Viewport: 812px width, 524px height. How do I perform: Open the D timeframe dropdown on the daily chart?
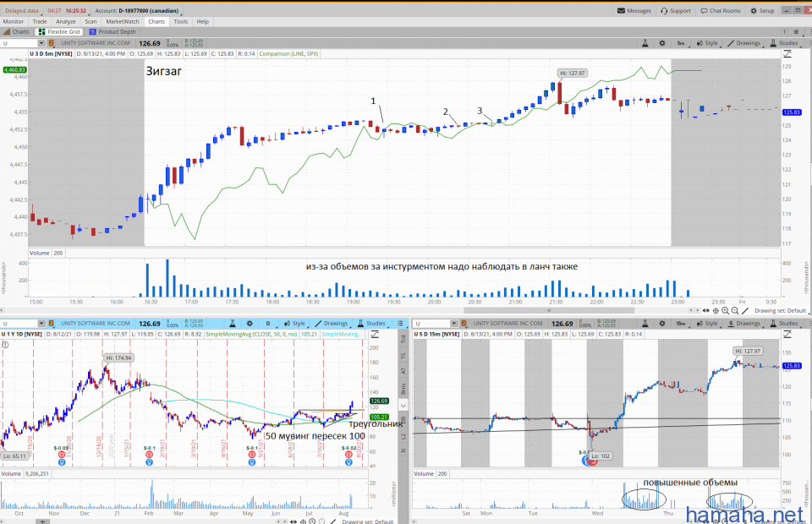pos(268,324)
